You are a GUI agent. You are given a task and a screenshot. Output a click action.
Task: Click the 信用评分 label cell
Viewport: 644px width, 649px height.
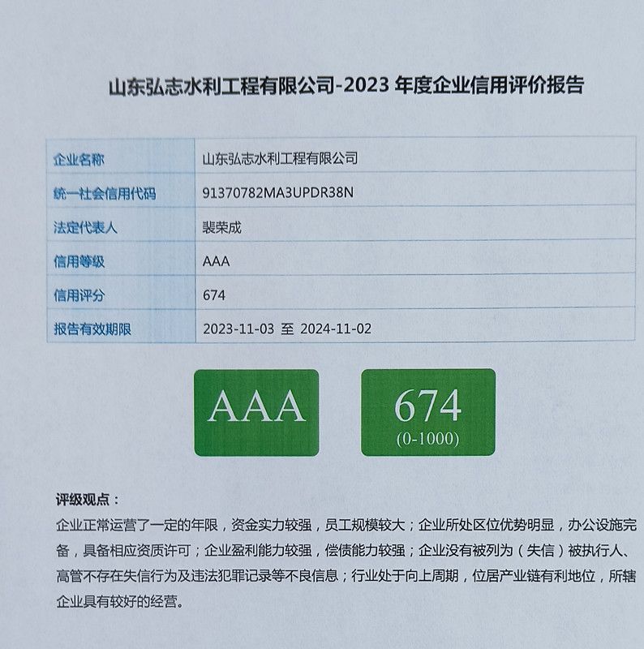(121, 291)
